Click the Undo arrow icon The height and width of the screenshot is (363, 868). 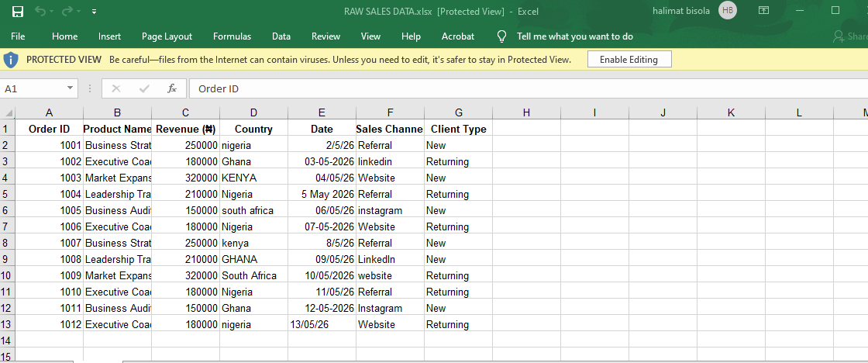[40, 11]
